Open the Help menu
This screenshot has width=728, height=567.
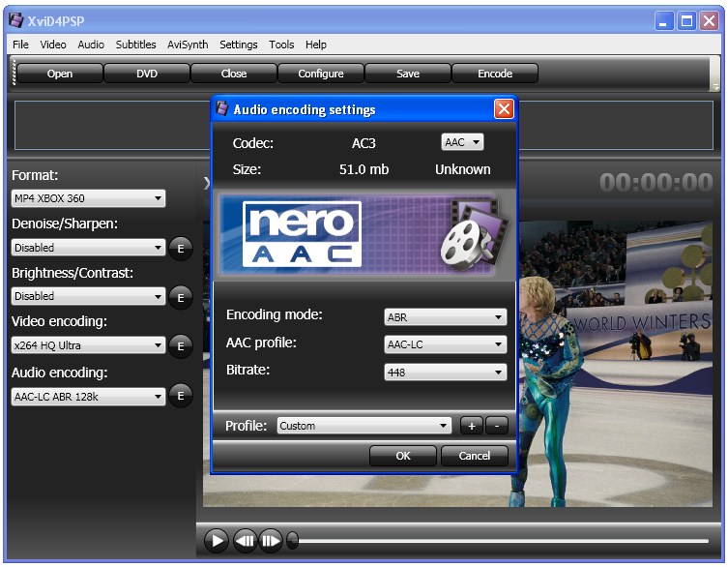316,45
